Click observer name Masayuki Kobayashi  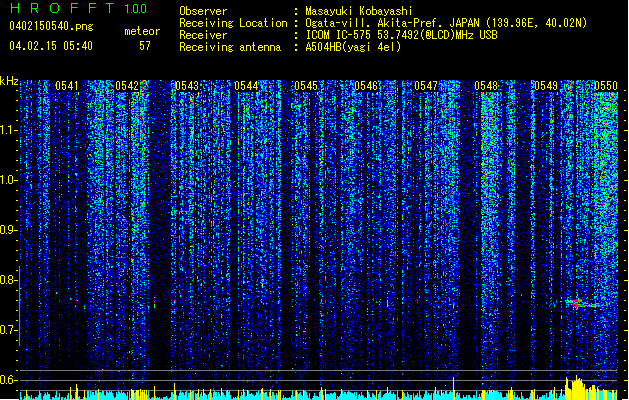pyautogui.click(x=358, y=11)
